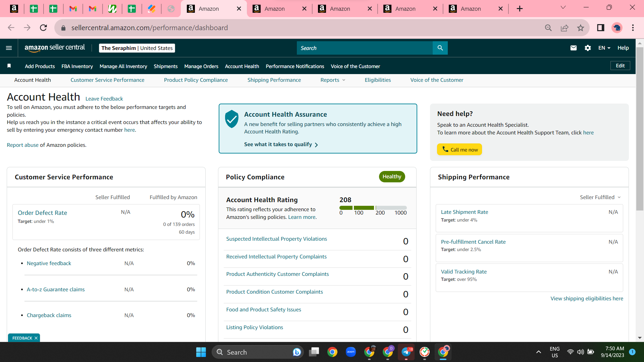Select the Customer Service Performance tab
The image size is (644, 362).
pos(107,80)
